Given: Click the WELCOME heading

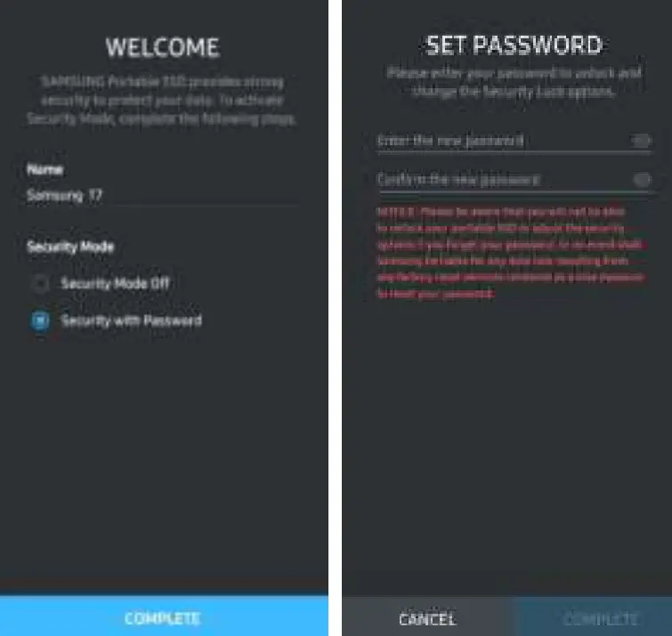Looking at the screenshot, I should (x=163, y=47).
